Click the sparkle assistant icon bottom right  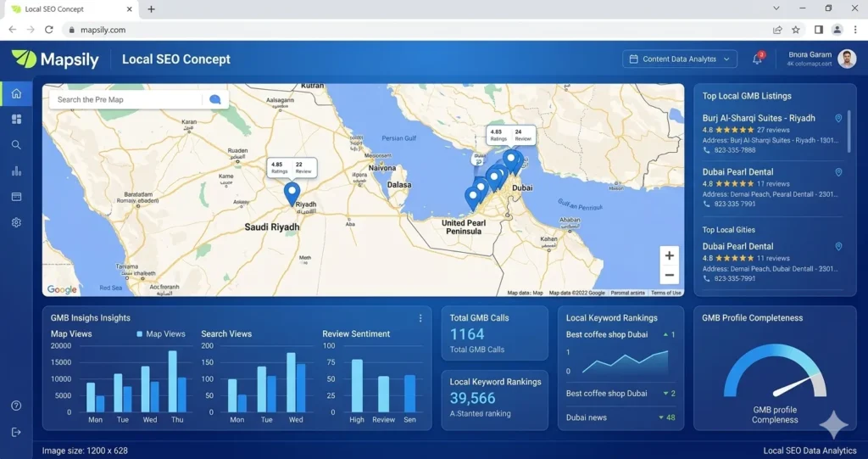coord(834,424)
